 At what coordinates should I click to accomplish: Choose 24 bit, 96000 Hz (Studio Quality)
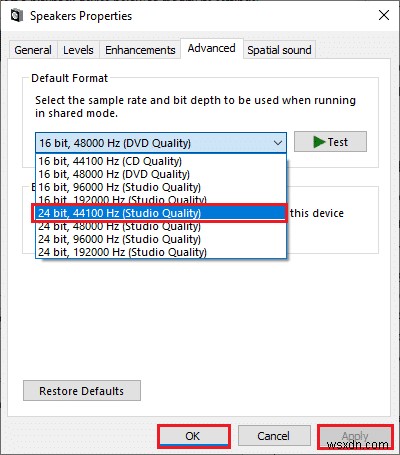point(161,239)
